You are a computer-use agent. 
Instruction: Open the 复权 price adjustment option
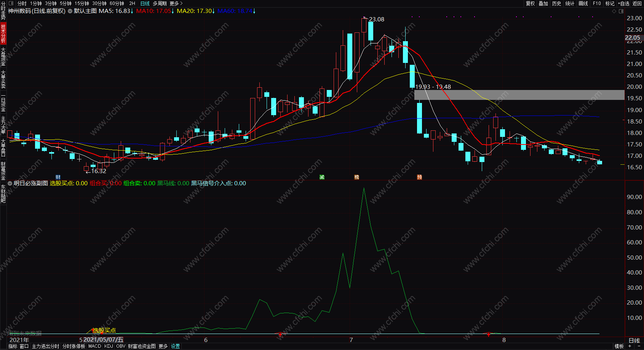530,3
